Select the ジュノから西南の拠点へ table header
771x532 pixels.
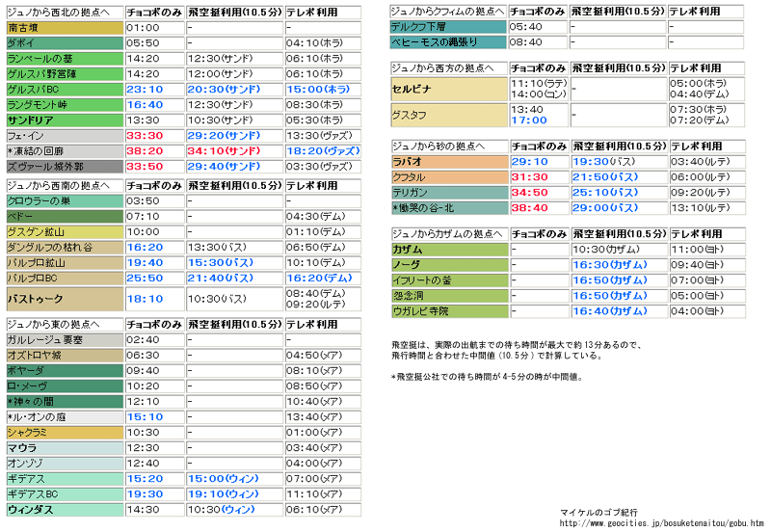click(65, 186)
